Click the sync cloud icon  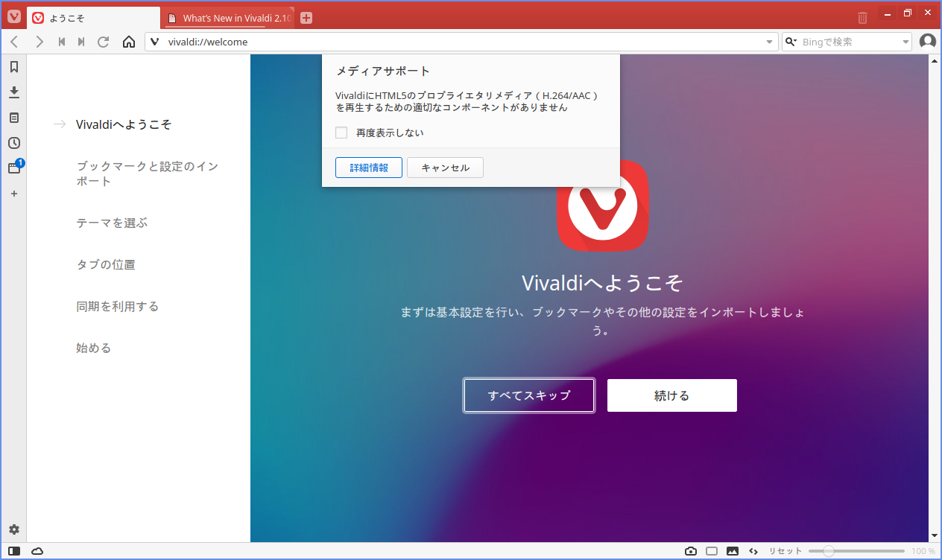(x=37, y=551)
